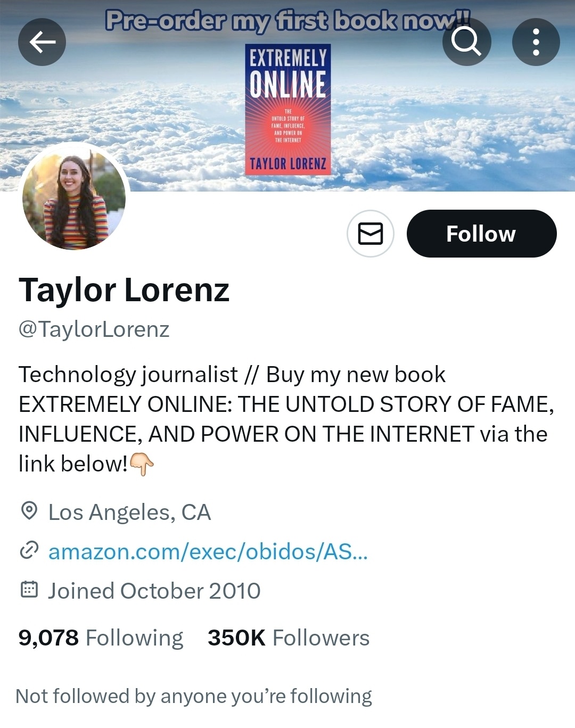Viewport: 575px width, 728px height.
Task: Tap the pointing-down hand emoji
Action: point(142,464)
